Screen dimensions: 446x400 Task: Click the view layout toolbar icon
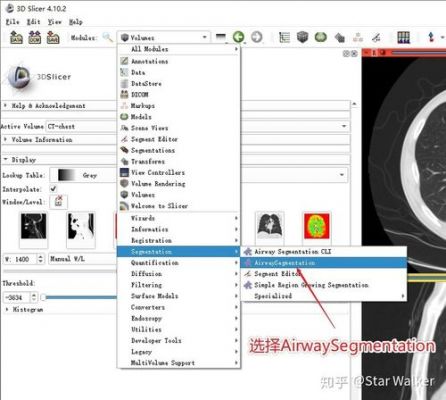click(403, 37)
